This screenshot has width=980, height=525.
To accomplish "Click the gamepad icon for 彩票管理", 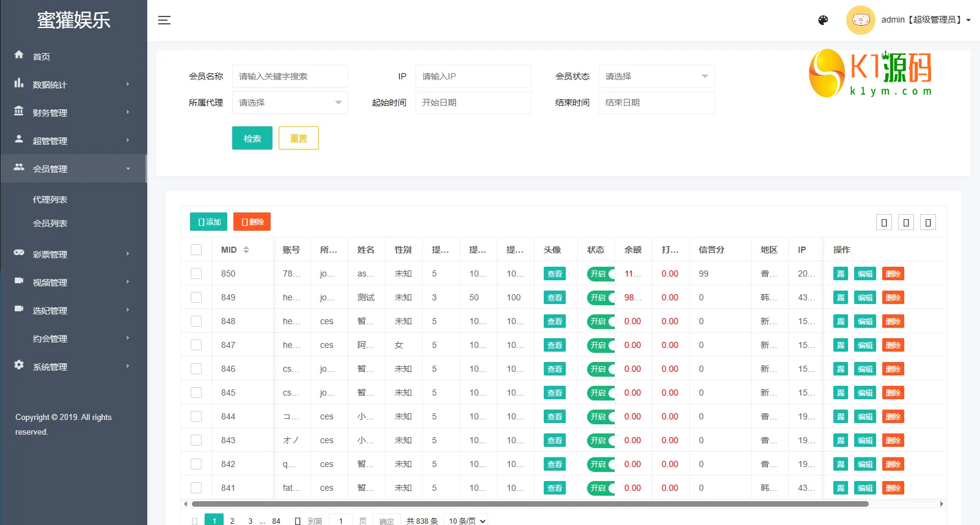I will [19, 253].
